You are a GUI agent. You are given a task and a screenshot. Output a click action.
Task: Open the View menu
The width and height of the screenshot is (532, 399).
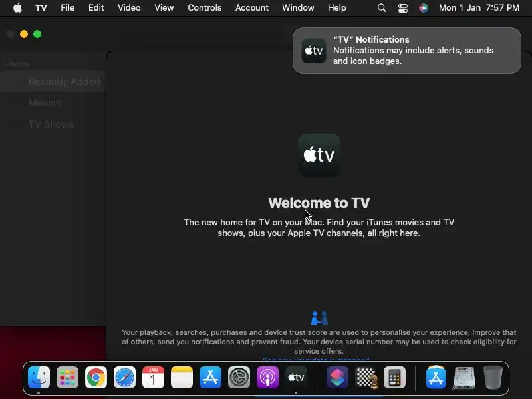coord(164,7)
